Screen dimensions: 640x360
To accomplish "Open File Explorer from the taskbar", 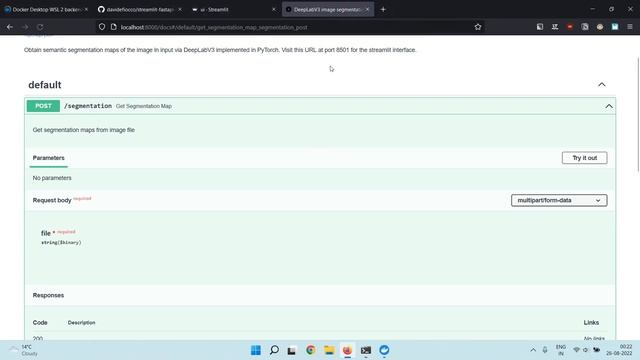I will pos(329,350).
